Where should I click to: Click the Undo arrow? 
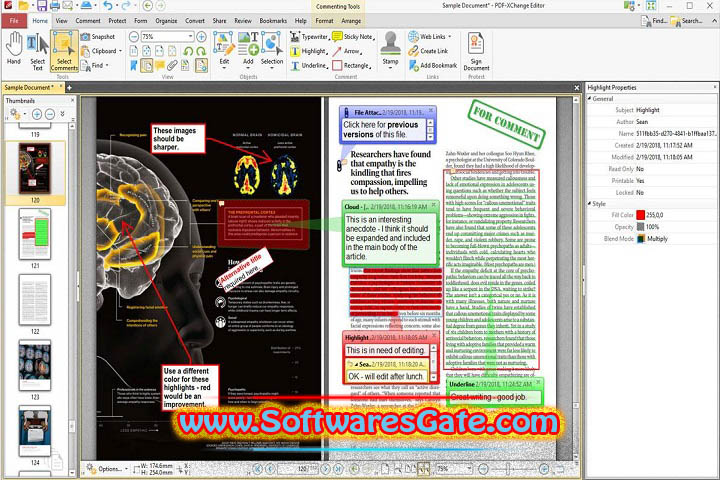pyautogui.click(x=107, y=6)
